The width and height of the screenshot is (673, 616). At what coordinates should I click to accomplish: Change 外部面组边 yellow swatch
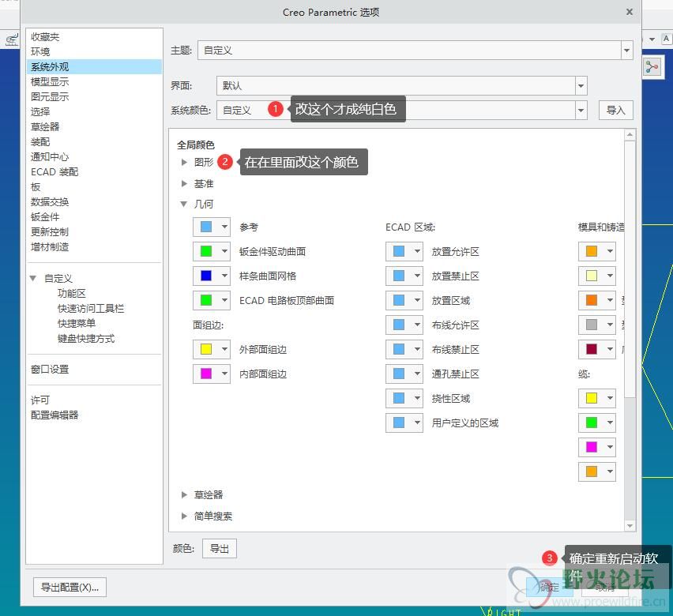pos(206,349)
